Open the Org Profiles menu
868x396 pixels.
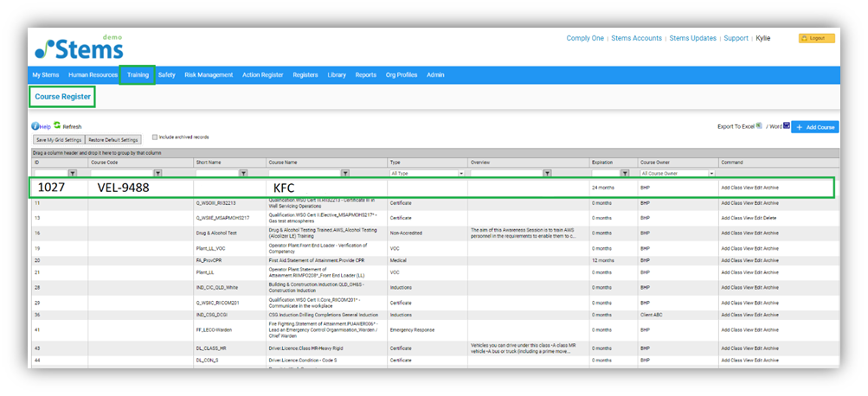[x=402, y=75]
